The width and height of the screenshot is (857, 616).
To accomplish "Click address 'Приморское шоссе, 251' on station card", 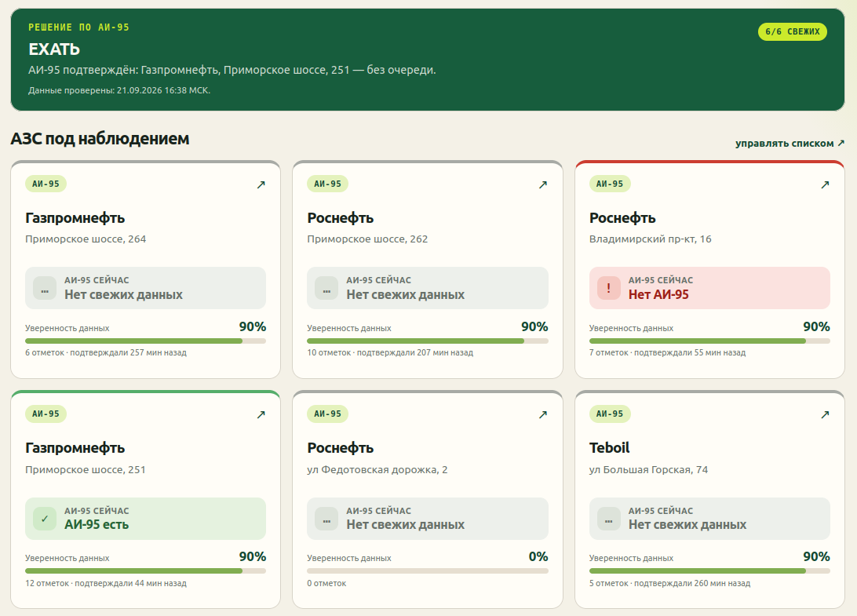I will pyautogui.click(x=86, y=469).
